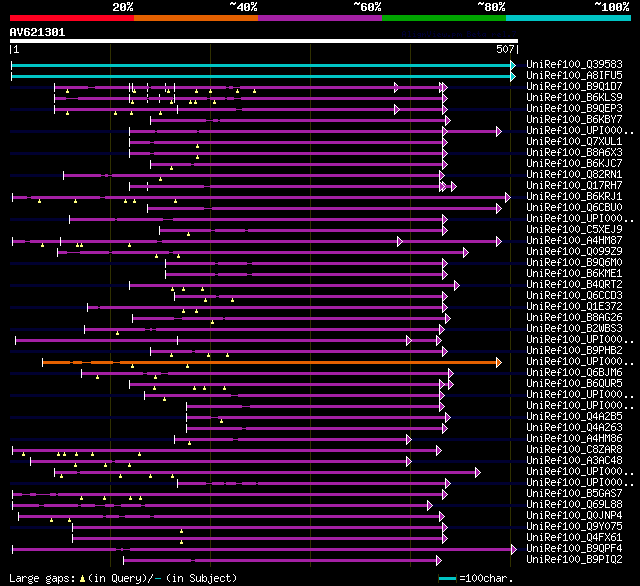The image size is (640, 586).
Task: View the UniRef100_B2WBS3 hit
Action: tap(574, 329)
